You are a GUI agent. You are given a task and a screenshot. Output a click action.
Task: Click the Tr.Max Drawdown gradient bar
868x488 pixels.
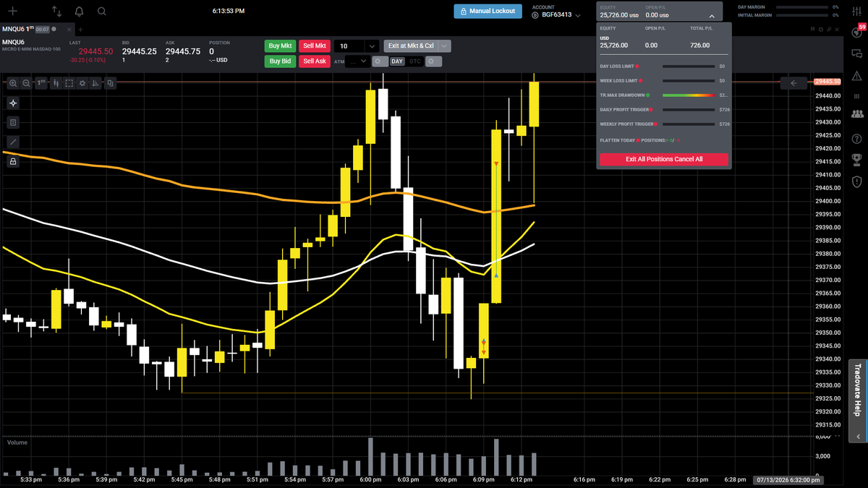[688, 95]
